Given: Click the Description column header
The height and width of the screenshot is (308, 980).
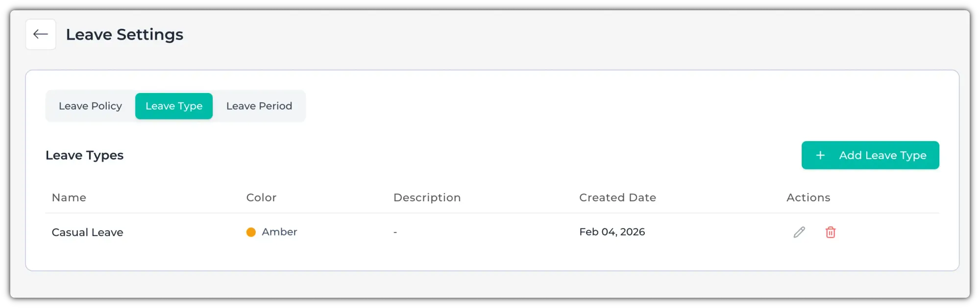Looking at the screenshot, I should tap(427, 197).
